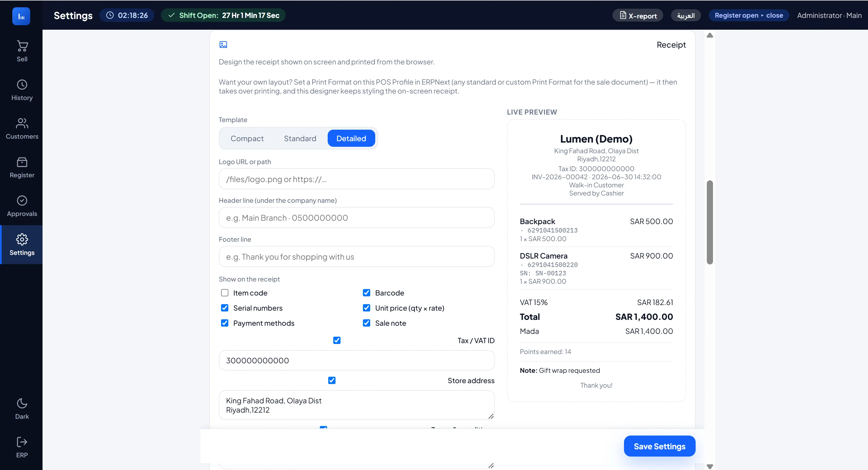Screen dimensions: 868x470
Task: Click the scrollbar down arrow
Action: 710,467
